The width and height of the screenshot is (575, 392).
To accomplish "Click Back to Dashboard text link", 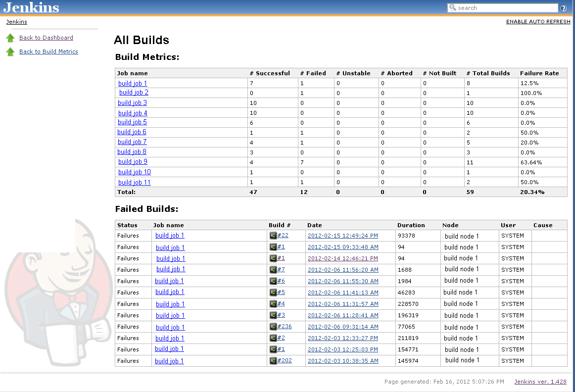I will pos(46,38).
